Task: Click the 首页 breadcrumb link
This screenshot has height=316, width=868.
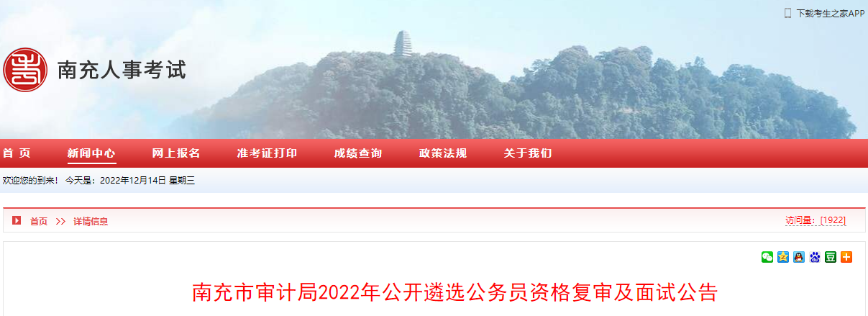Action: click(x=39, y=222)
